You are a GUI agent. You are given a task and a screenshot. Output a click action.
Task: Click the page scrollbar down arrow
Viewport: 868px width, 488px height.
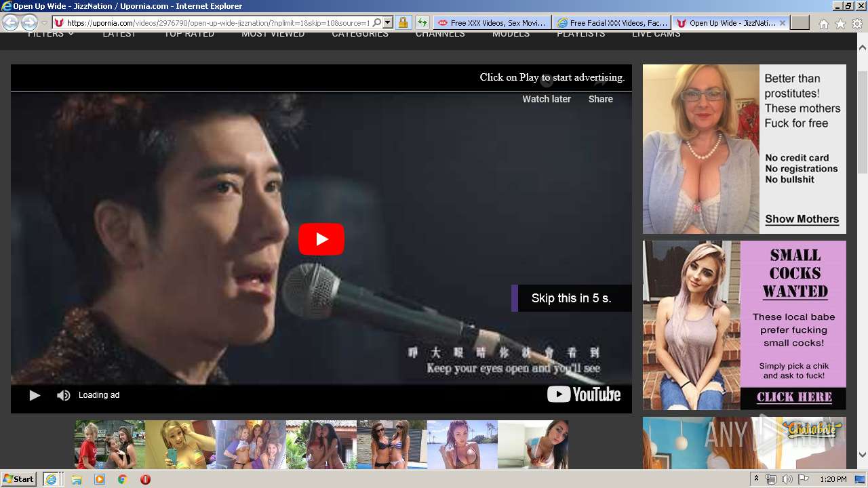pyautogui.click(x=863, y=455)
